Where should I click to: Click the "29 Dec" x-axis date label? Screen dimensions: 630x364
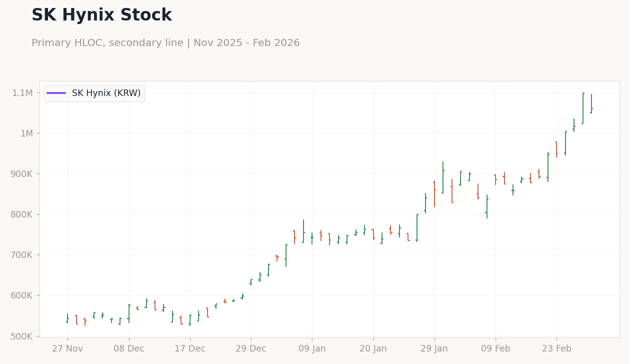tap(251, 349)
